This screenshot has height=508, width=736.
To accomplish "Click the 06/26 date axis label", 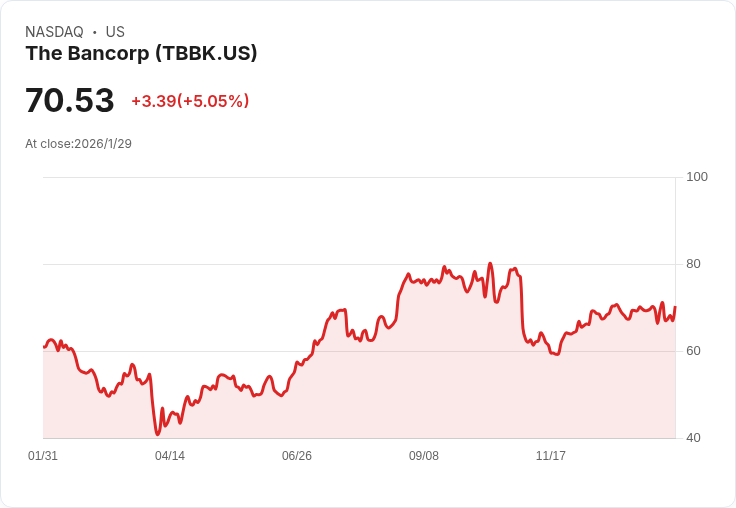I will pos(297,456).
